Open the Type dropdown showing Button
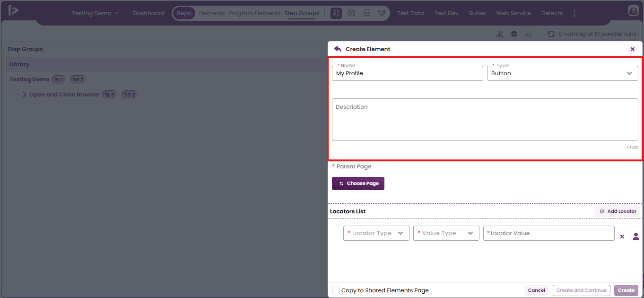The height and width of the screenshot is (298, 644). [562, 73]
